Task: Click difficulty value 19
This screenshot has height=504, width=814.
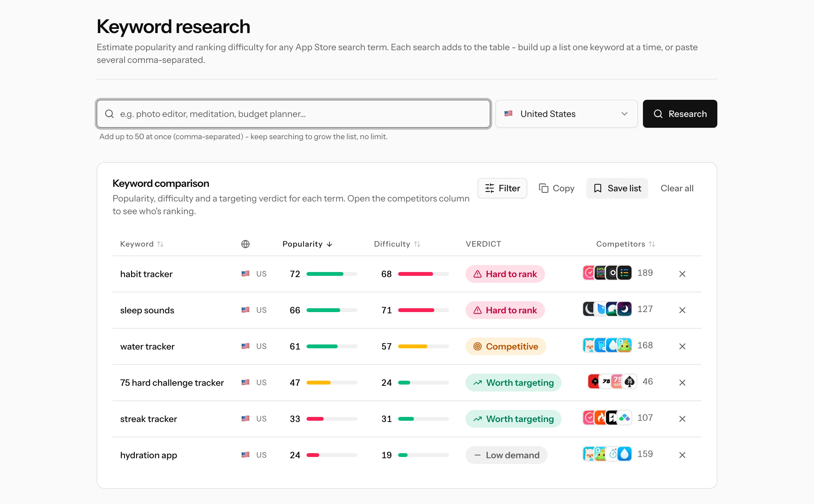Action: pos(387,455)
